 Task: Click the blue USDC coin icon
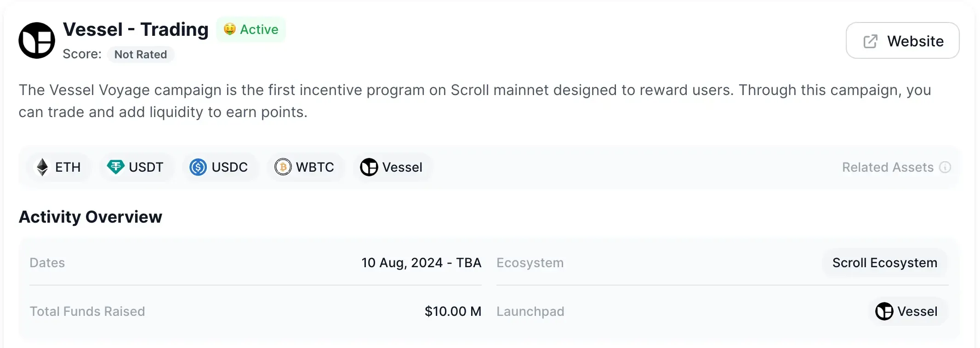(x=198, y=167)
